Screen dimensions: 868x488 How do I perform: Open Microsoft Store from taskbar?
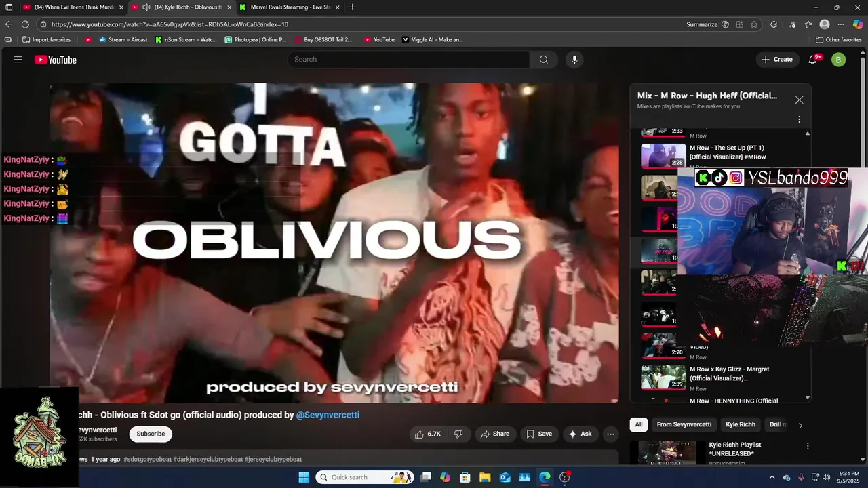coord(467,477)
